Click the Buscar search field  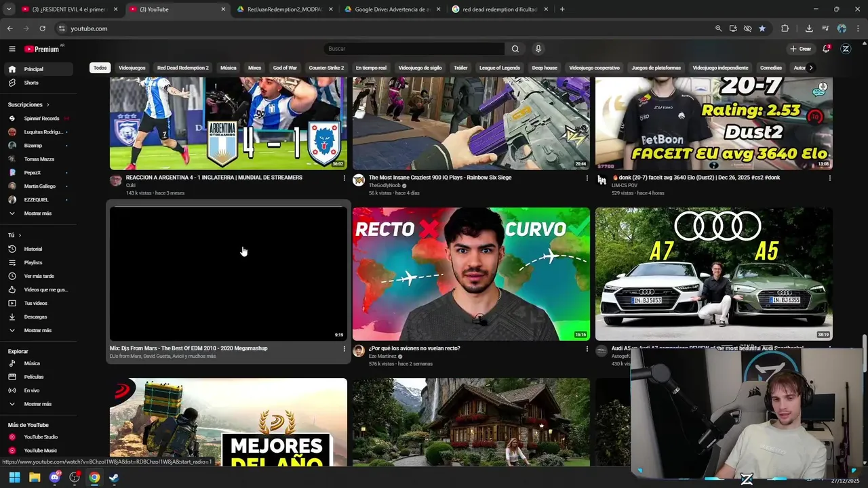(414, 49)
